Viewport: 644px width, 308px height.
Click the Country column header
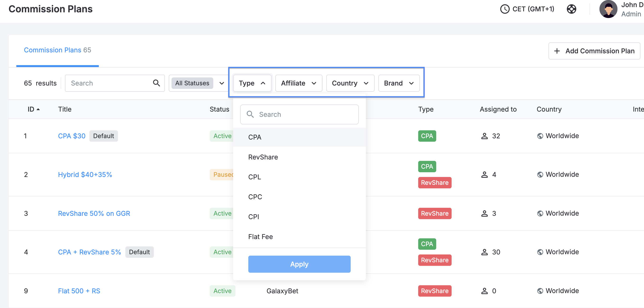(x=549, y=109)
